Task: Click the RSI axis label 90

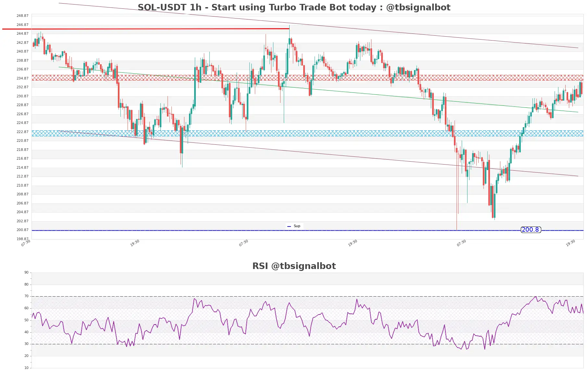Action: (26, 272)
